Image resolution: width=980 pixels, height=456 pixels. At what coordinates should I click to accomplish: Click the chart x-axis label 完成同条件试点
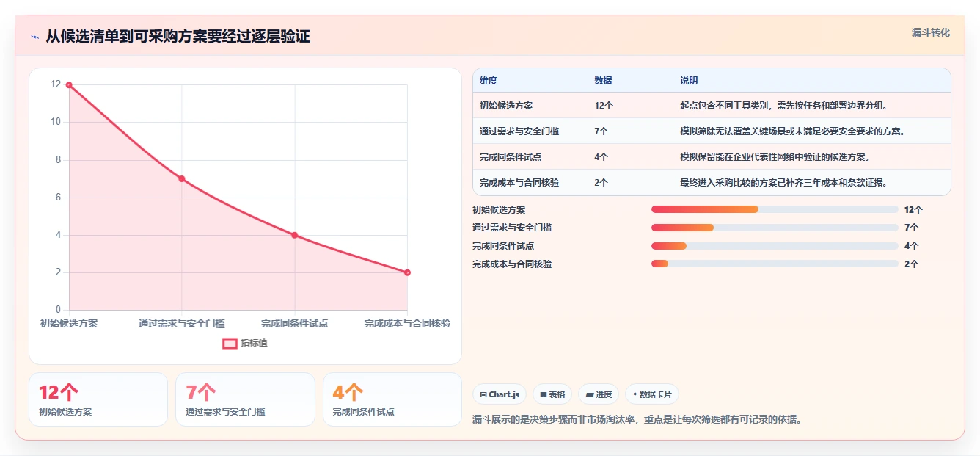click(x=294, y=323)
